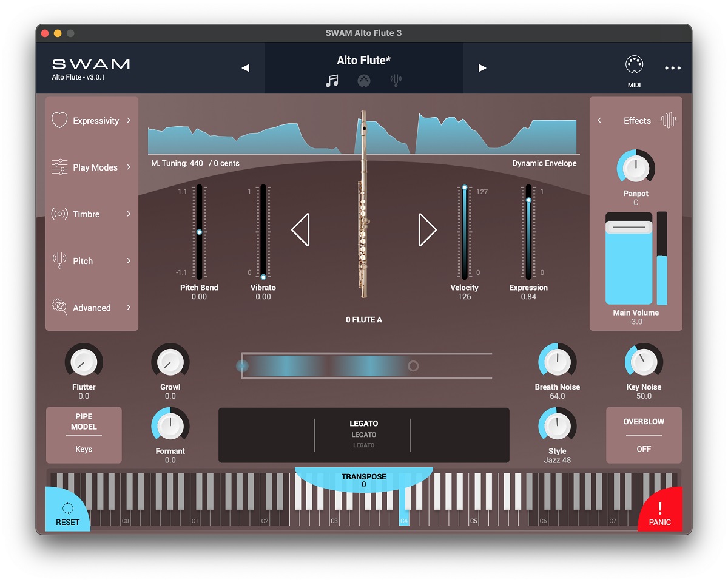Click the Vibrato slider handle

tap(263, 277)
